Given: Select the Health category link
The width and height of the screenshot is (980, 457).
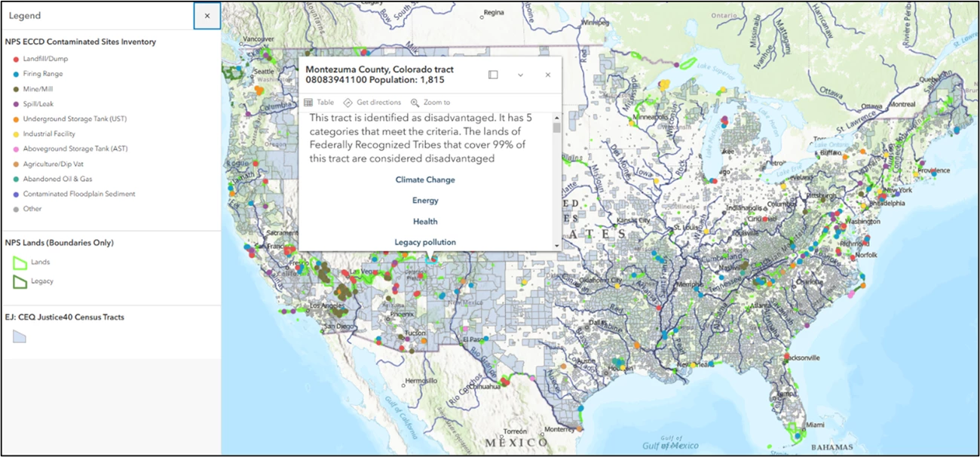Looking at the screenshot, I should click(x=425, y=222).
